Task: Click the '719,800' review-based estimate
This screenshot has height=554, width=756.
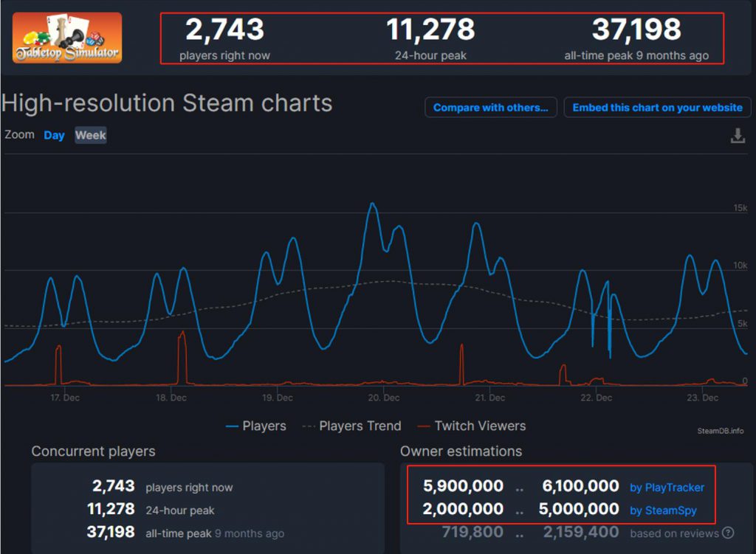Action: (472, 533)
